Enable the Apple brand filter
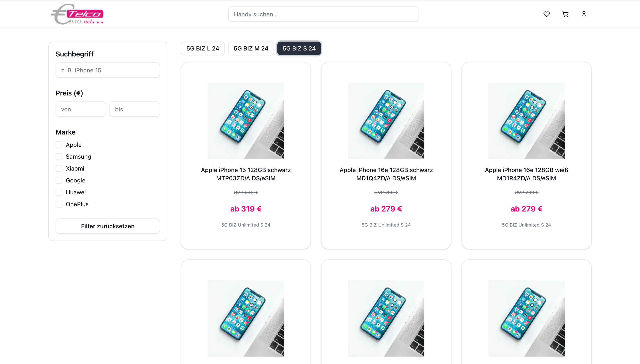This screenshot has width=640, height=364. click(59, 144)
